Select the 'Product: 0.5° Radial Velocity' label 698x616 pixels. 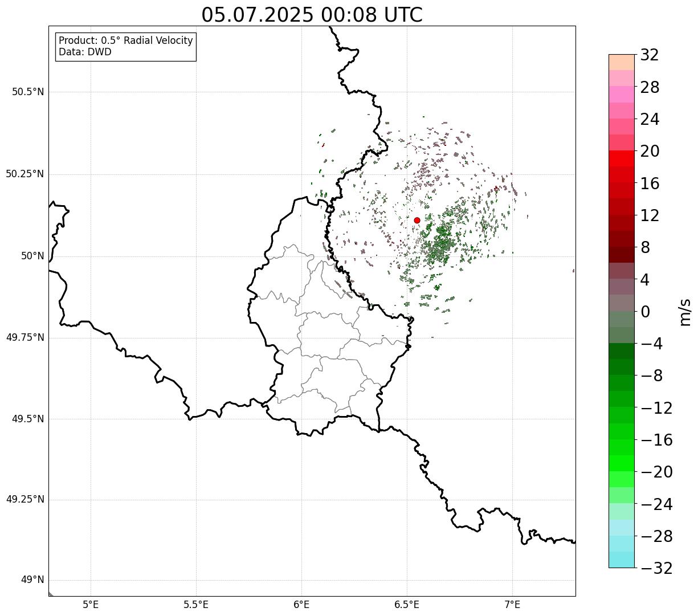tap(126, 41)
